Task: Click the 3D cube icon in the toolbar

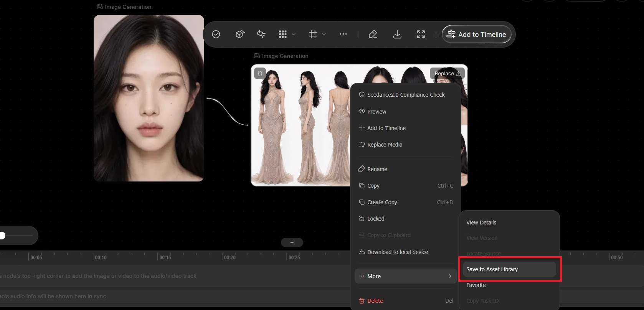Action: [x=240, y=35]
